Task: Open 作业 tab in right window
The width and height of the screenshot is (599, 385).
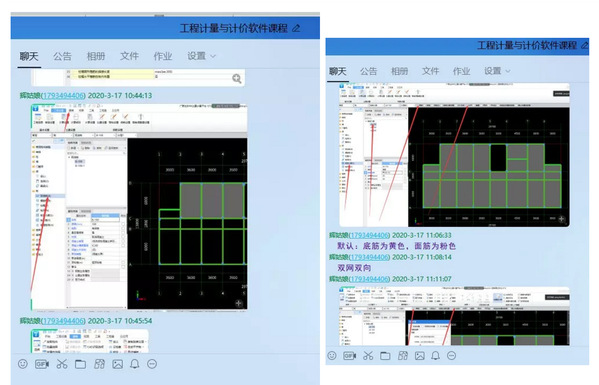Action: pyautogui.click(x=461, y=71)
